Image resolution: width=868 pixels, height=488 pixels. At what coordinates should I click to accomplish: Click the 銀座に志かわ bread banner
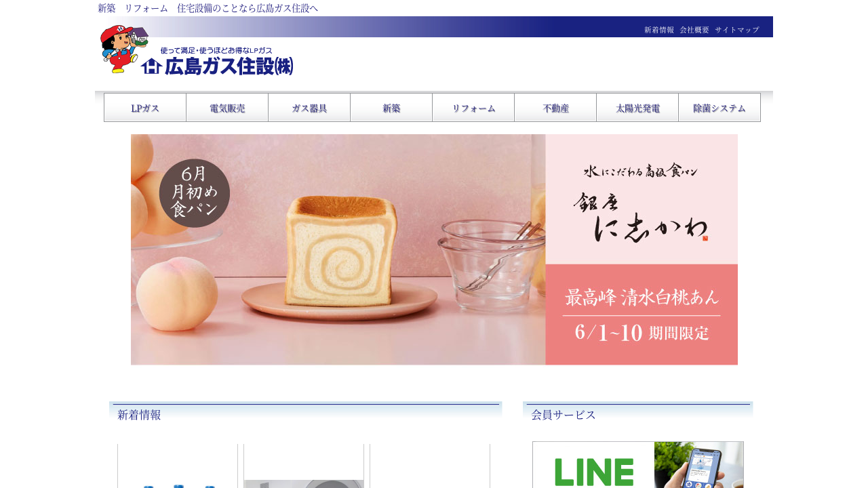[434, 249]
